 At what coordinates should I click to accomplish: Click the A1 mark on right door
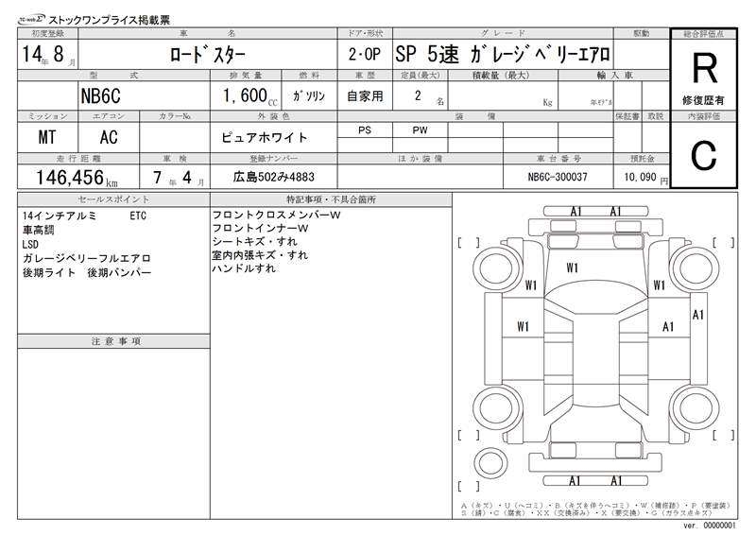click(668, 327)
